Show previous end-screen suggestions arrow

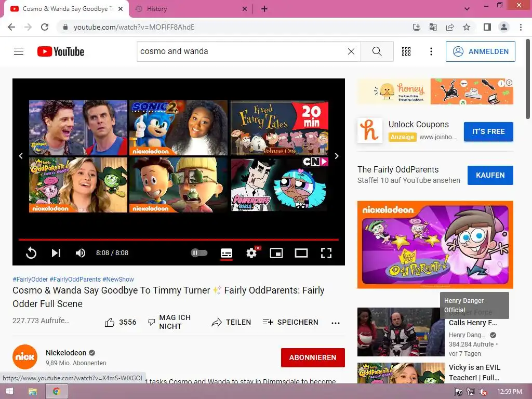click(x=21, y=156)
